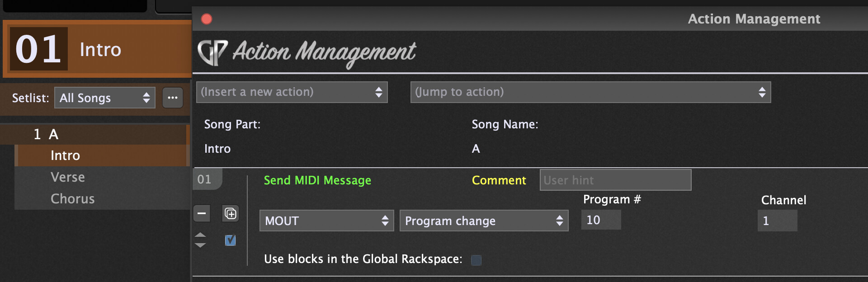Open the All Songs setlist selector
The height and width of the screenshot is (282, 868).
104,98
